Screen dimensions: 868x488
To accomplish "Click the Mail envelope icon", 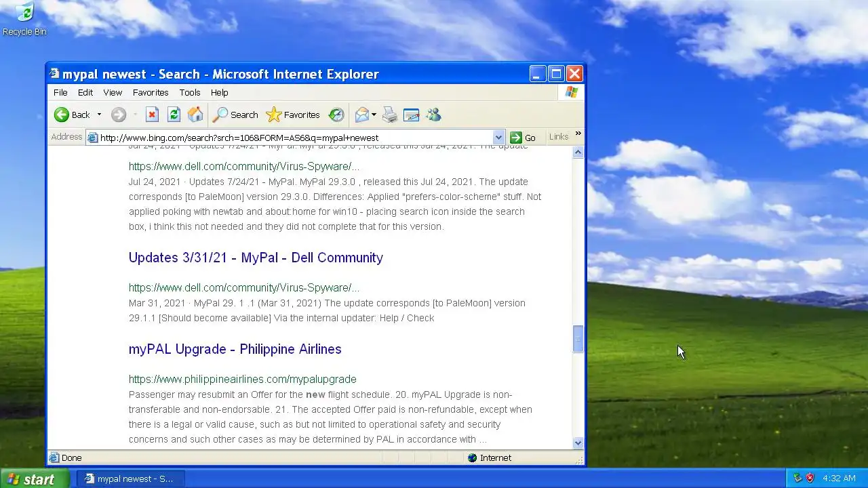I will [x=362, y=115].
